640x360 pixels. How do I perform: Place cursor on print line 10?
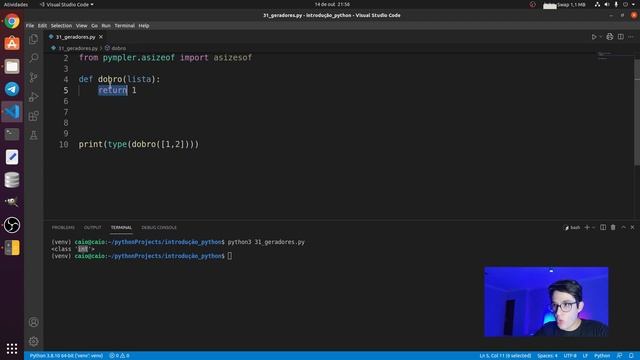tap(139, 144)
